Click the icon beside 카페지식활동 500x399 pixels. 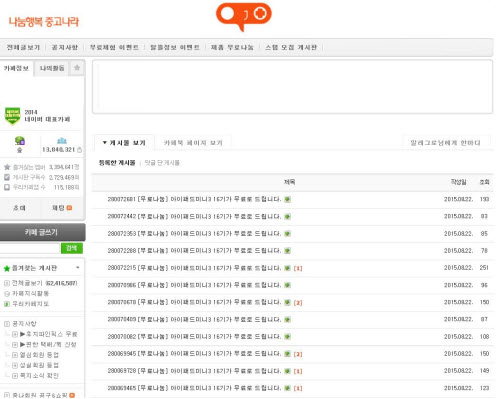tap(7, 294)
